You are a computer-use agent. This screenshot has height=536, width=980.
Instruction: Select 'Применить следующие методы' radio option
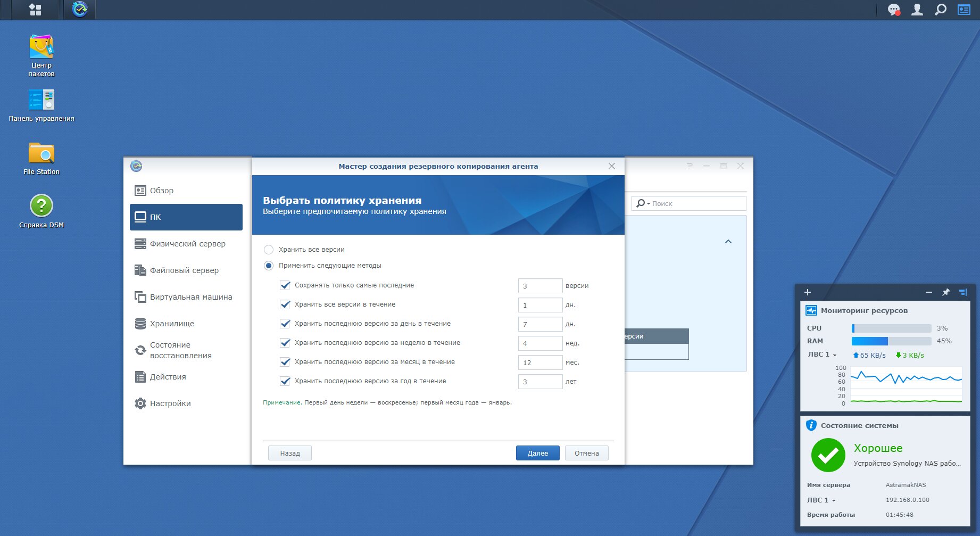269,266
